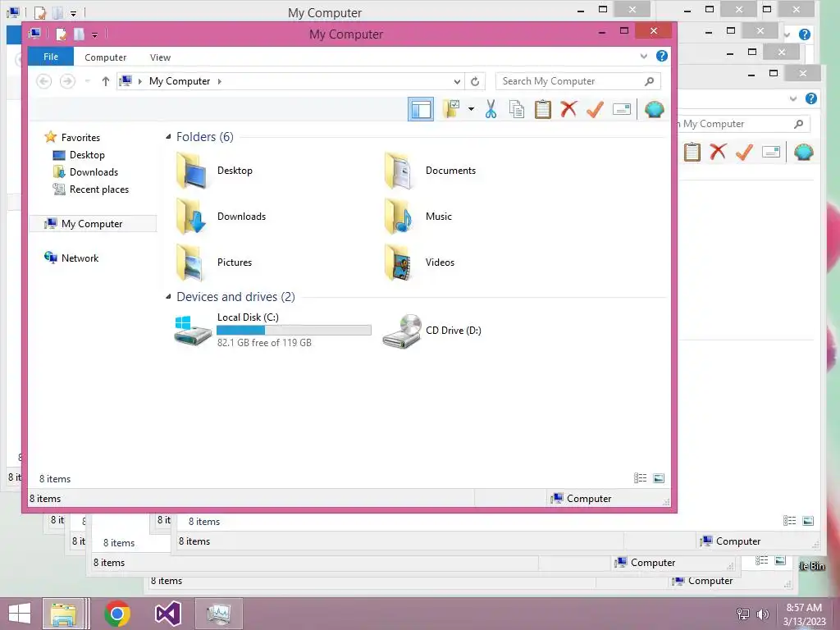Click the background window's title bar
The image size is (840, 630).
[325, 11]
